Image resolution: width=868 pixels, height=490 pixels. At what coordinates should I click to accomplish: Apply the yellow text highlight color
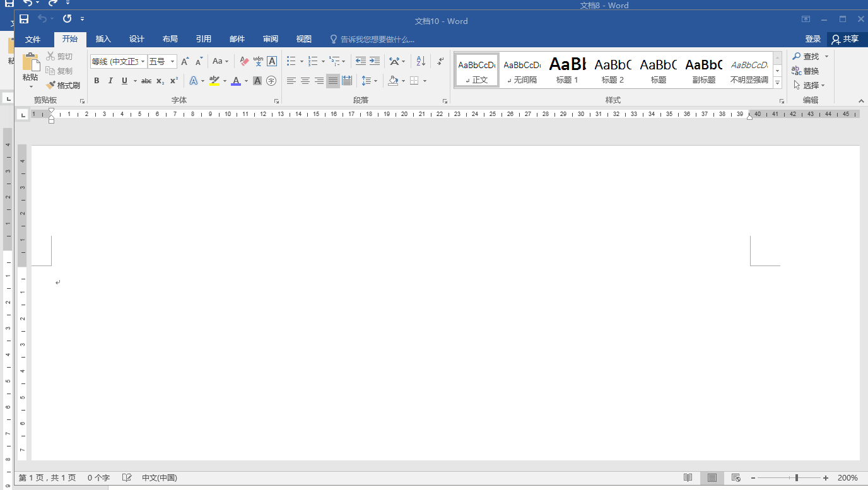(x=214, y=81)
